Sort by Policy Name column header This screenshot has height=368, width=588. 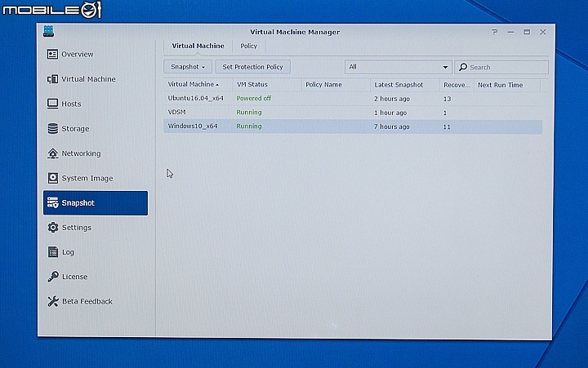point(336,85)
